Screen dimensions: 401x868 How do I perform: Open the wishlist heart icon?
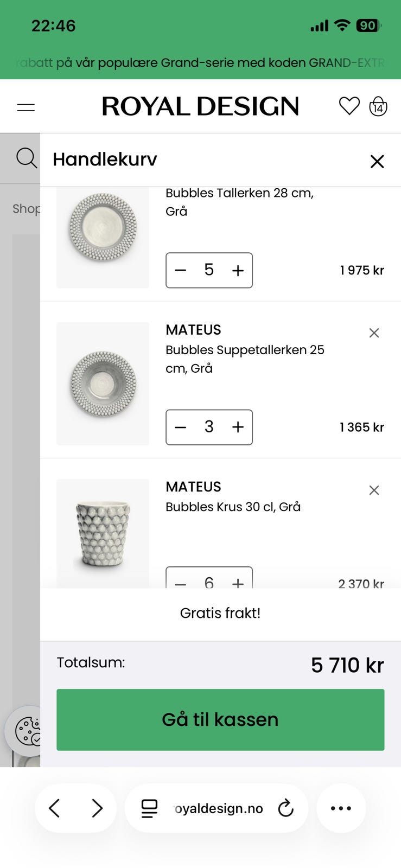click(349, 106)
